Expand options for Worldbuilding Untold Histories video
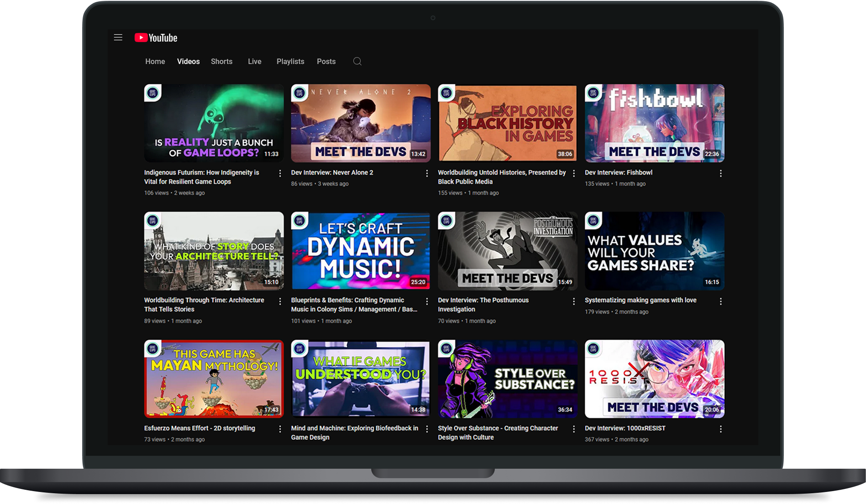The height and width of the screenshot is (504, 866). [x=574, y=173]
